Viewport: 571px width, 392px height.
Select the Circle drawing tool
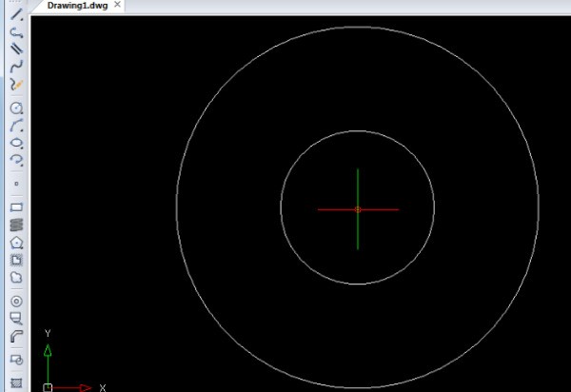[16, 108]
